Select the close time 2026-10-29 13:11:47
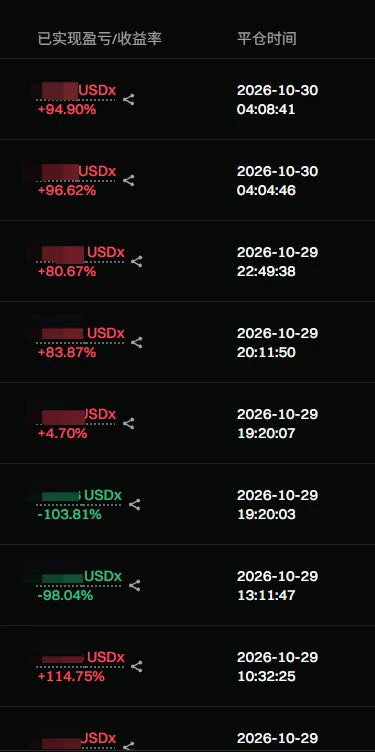Screen dimensions: 375x752 click(277, 586)
